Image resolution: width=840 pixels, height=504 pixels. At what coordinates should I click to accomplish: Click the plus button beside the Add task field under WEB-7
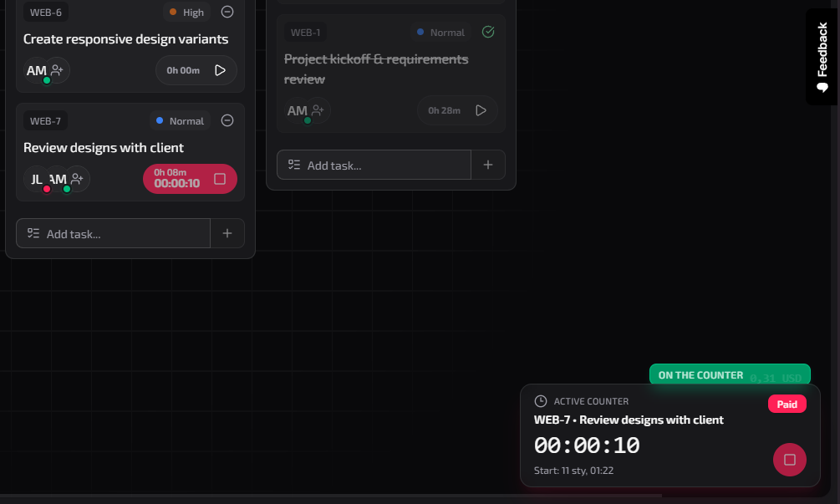pos(227,233)
